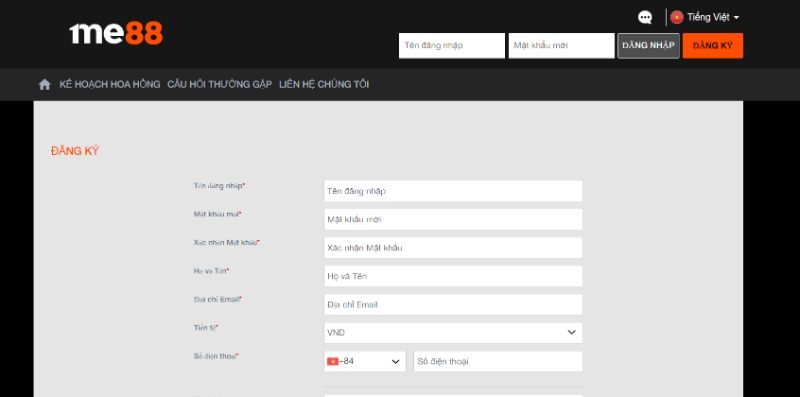The width and height of the screenshot is (800, 397).
Task: Open KẾ HOẠCH HOA HỒNG menu item
Action: pyautogui.click(x=110, y=85)
